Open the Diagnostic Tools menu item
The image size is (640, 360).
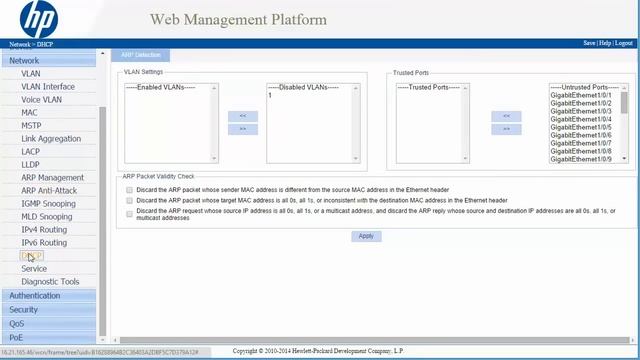pos(50,282)
